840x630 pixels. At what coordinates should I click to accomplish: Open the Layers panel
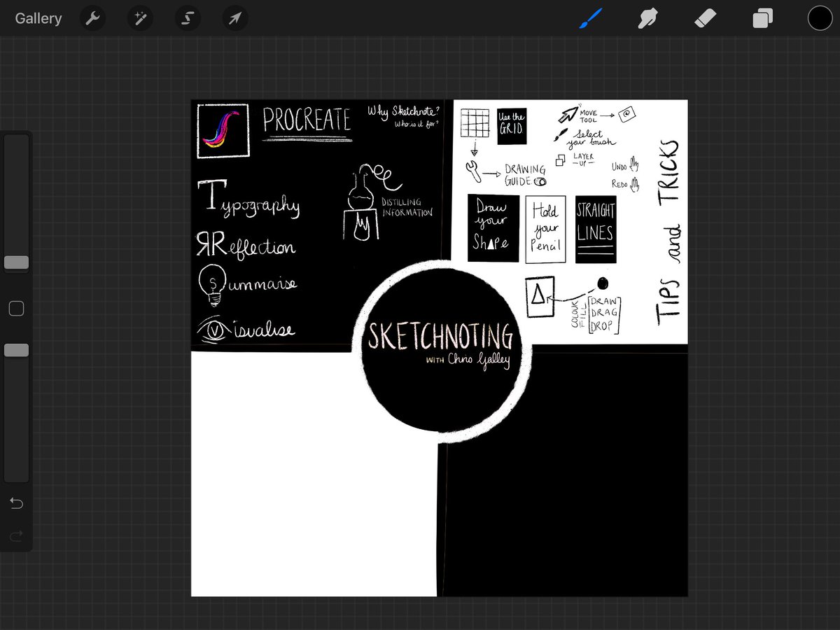762,18
